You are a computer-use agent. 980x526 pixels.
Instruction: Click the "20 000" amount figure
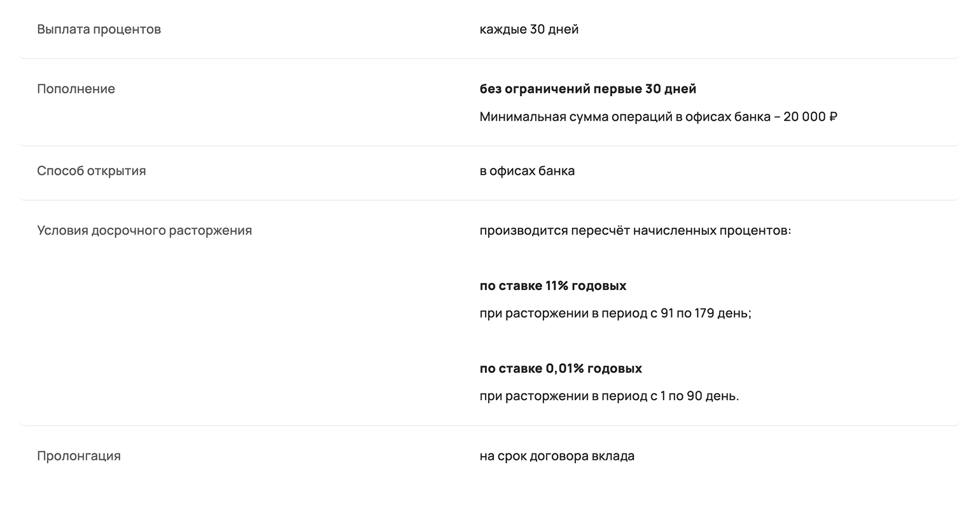(804, 117)
